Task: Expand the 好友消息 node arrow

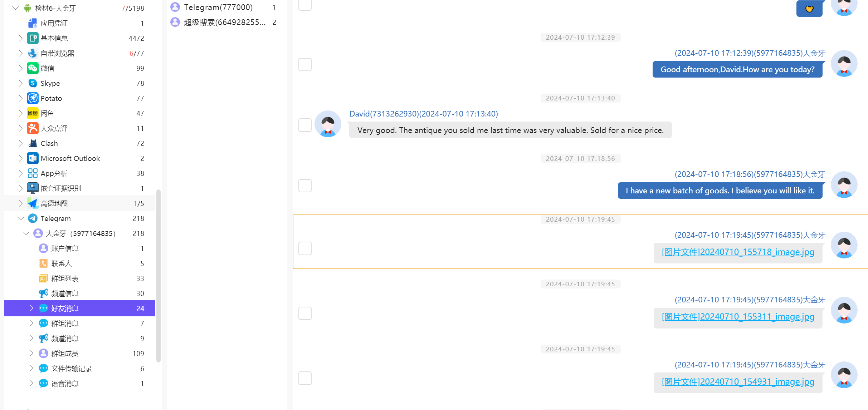Action: pos(31,308)
